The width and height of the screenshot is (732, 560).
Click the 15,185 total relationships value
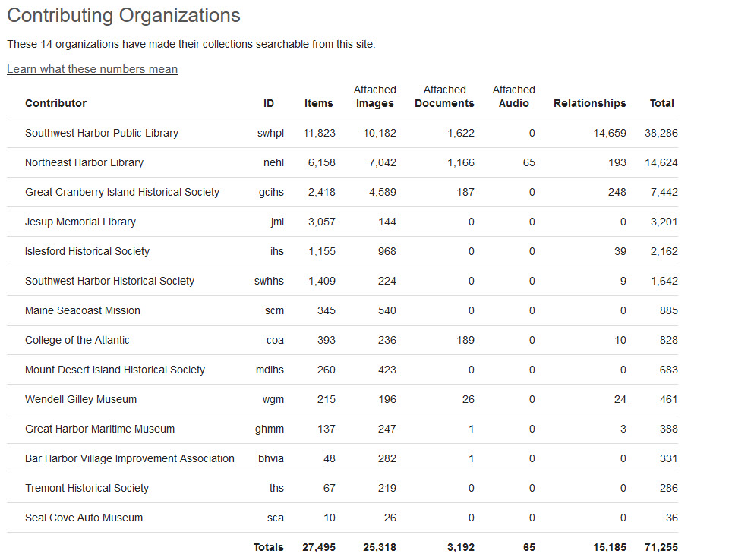610,547
